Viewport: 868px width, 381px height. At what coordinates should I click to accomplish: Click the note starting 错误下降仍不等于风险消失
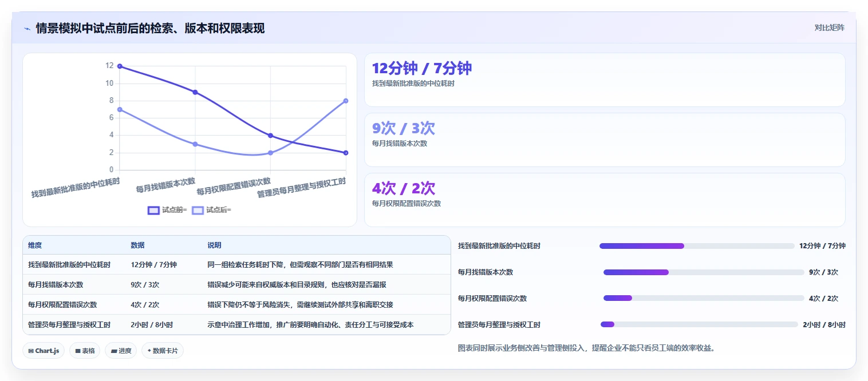pyautogui.click(x=300, y=305)
